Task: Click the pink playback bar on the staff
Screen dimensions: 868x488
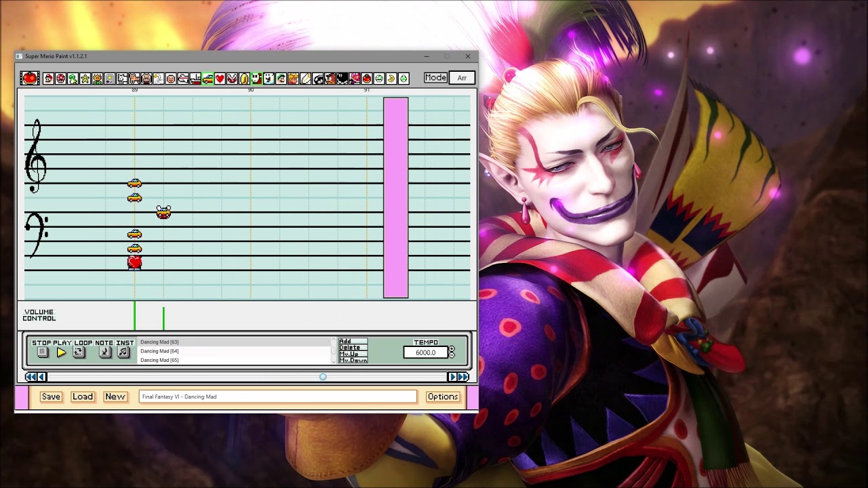Action: click(x=396, y=198)
